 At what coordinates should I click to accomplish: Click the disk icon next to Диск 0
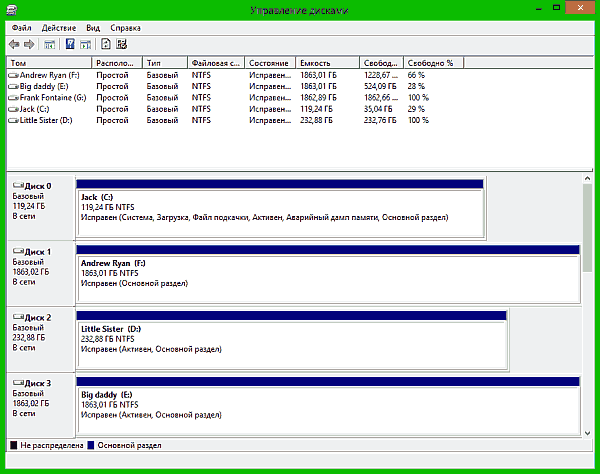click(17, 186)
